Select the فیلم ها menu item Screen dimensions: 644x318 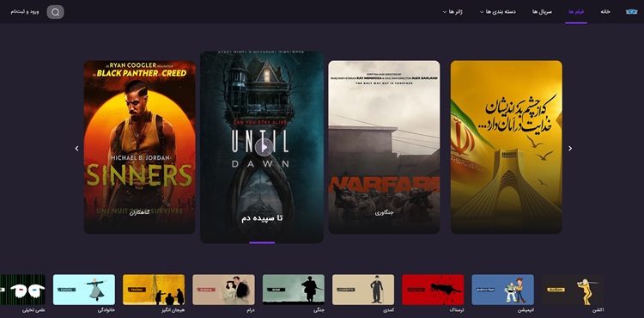click(x=576, y=12)
